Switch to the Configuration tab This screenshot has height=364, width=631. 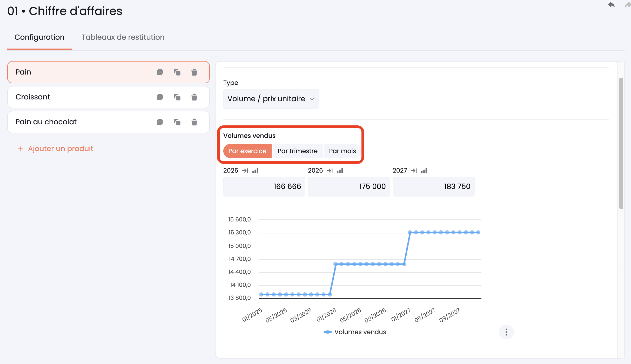coord(39,37)
